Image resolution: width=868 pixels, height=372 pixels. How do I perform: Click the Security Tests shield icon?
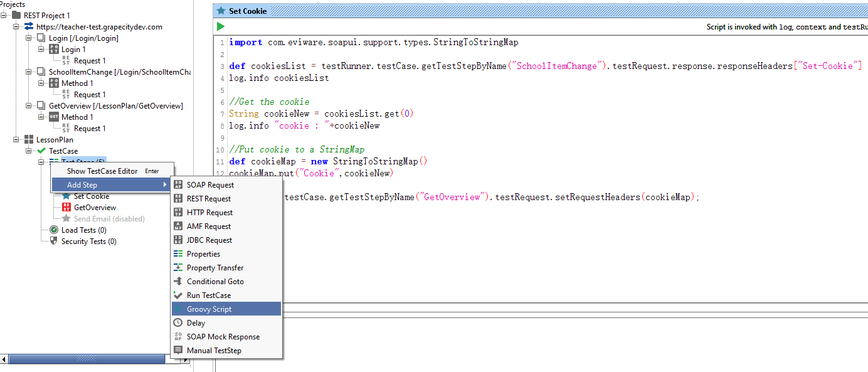[x=54, y=241]
